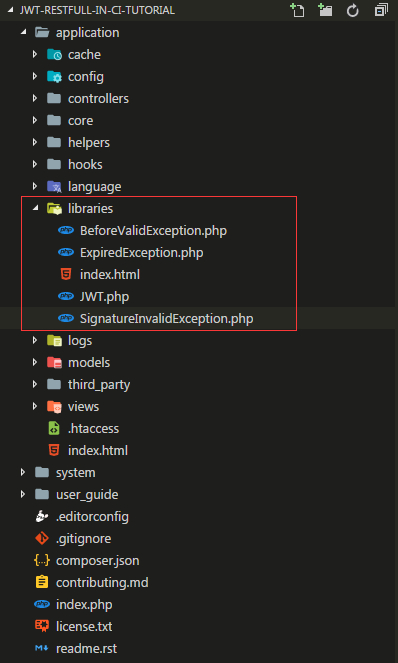The image size is (398, 663).
Task: Click the logs folder icon
Action: coord(54,340)
